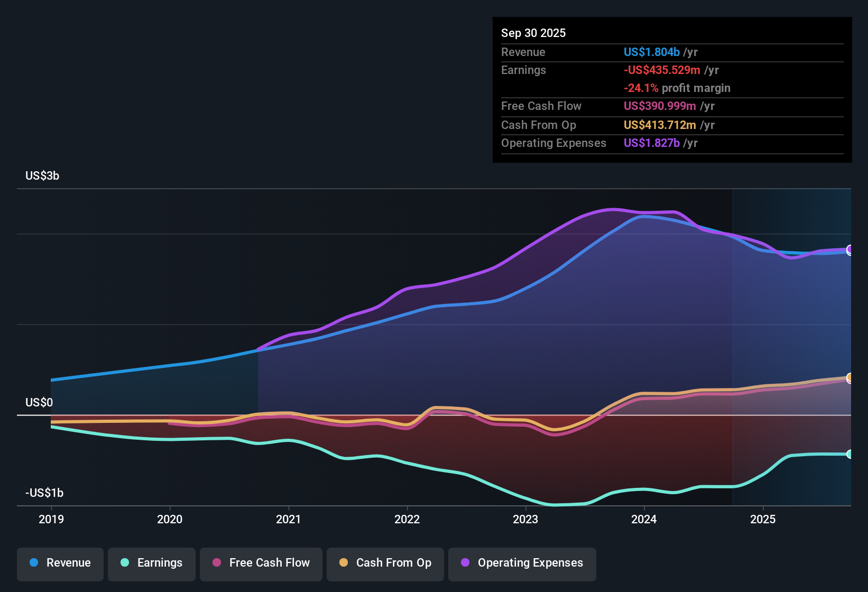
Task: Select the 2023 label on the x-axis
Action: [x=525, y=520]
